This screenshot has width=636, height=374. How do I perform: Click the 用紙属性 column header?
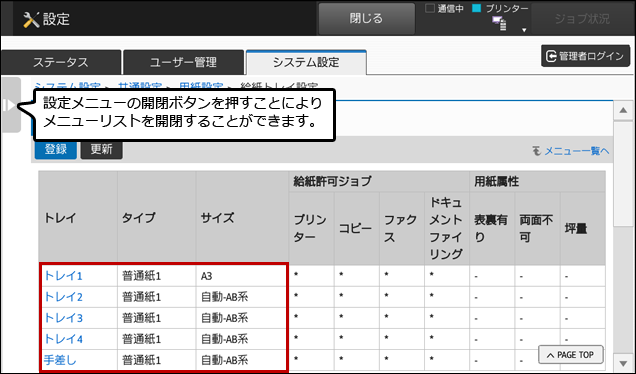point(537,181)
